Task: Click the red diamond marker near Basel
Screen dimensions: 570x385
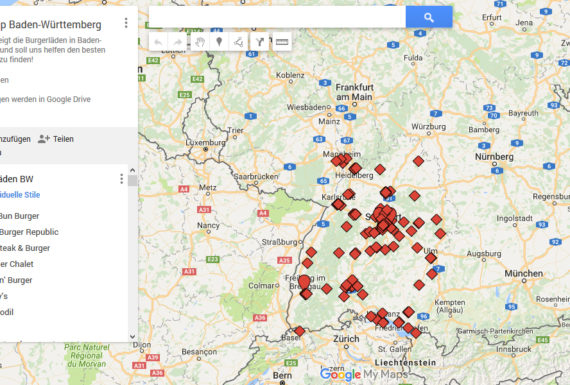Action: (300, 331)
